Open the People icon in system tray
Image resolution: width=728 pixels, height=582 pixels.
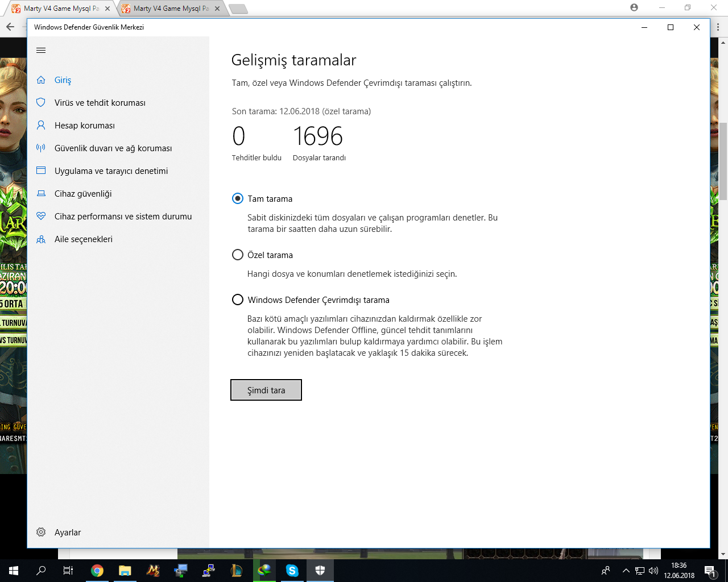[x=606, y=571]
